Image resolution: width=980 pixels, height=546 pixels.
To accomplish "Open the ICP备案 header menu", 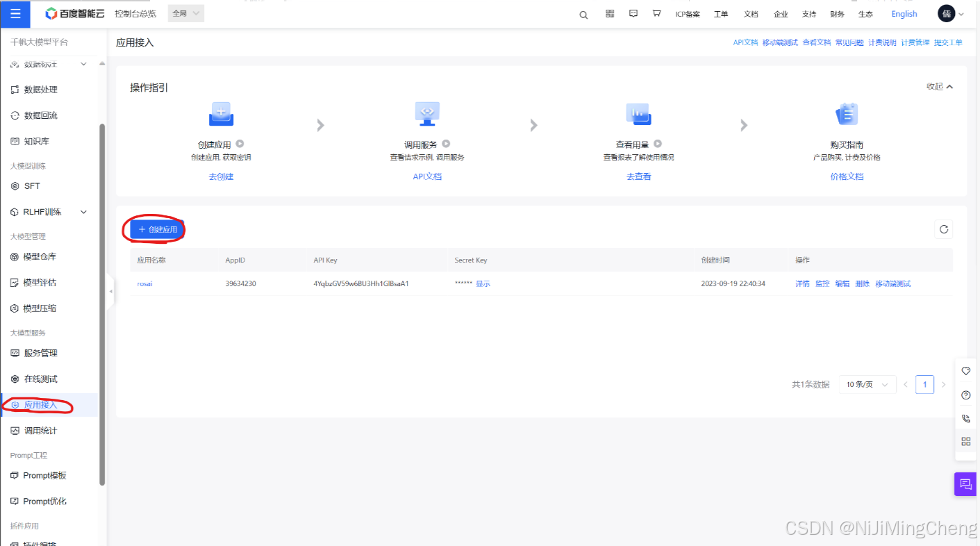I will coord(688,15).
